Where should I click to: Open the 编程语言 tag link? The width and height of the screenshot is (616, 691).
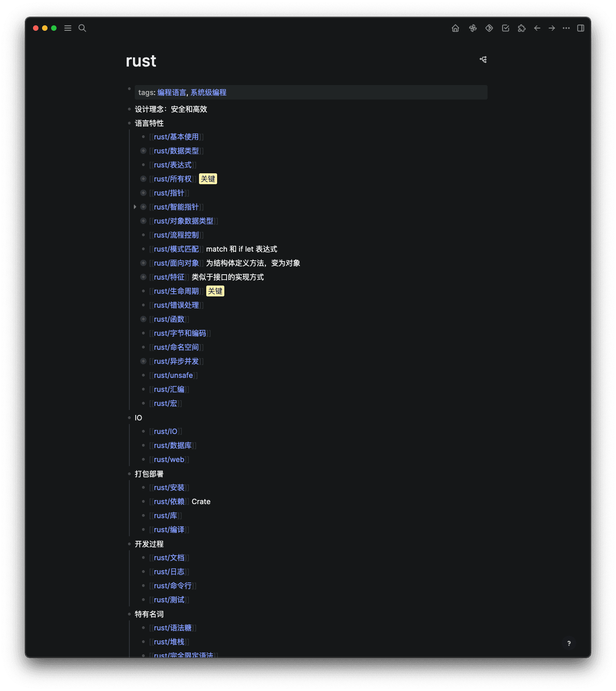(x=172, y=92)
